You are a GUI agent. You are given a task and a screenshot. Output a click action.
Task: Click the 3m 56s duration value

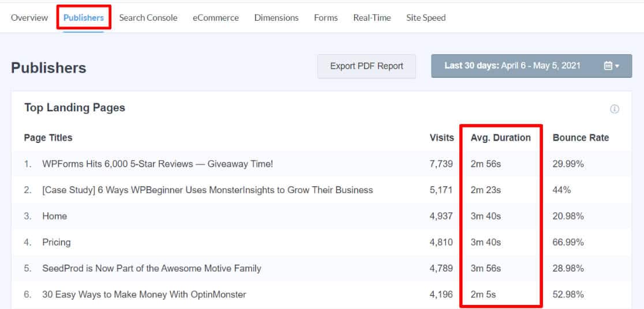(x=486, y=269)
